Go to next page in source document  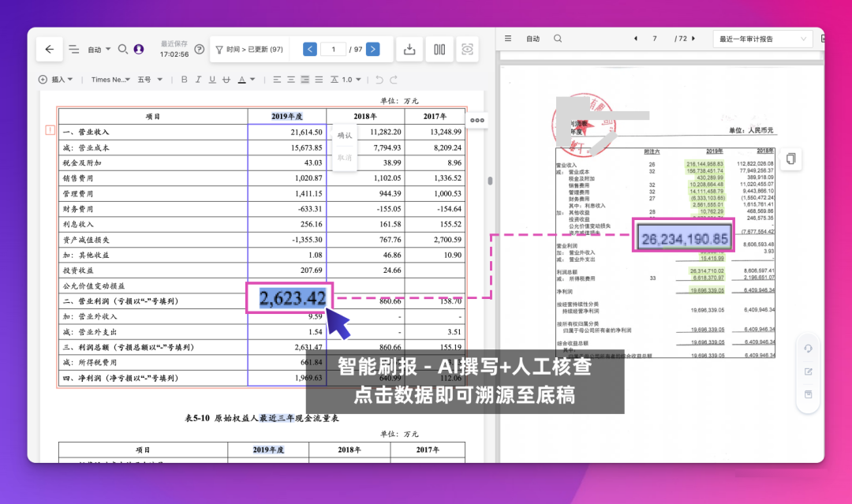[693, 39]
